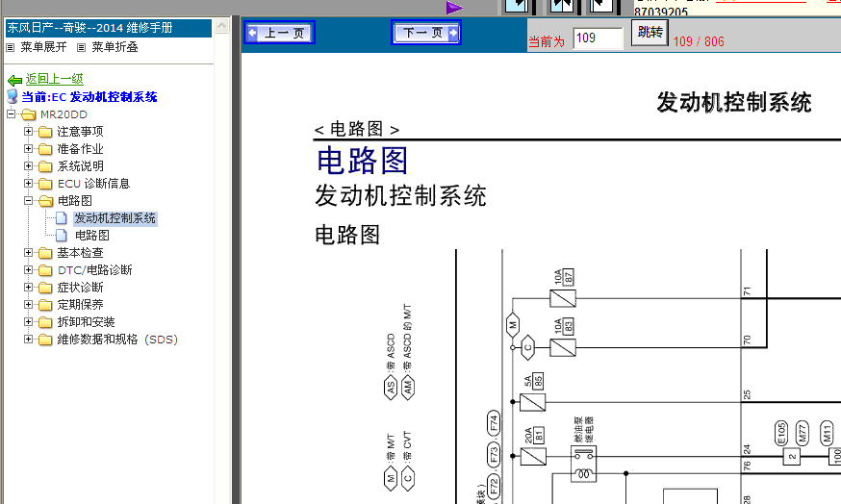Expand the 定期保养 node
This screenshot has width=841, height=504.
coord(29,304)
